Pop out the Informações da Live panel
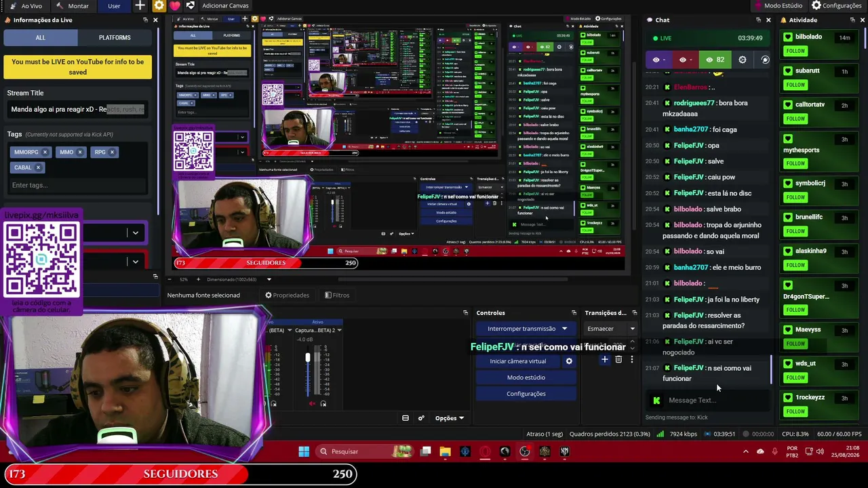The image size is (868, 488). coord(145,20)
